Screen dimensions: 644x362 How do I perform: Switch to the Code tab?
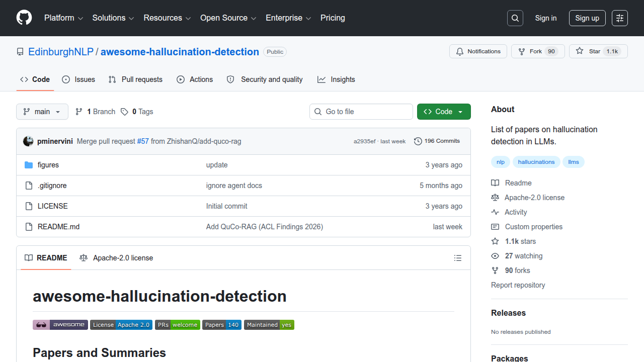coord(35,79)
